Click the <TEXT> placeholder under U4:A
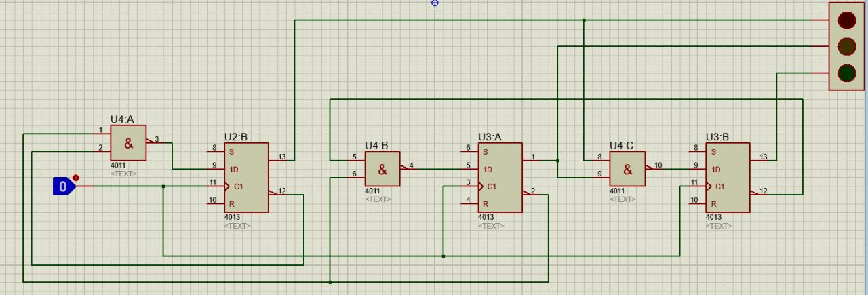The height and width of the screenshot is (295, 868). pos(123,174)
